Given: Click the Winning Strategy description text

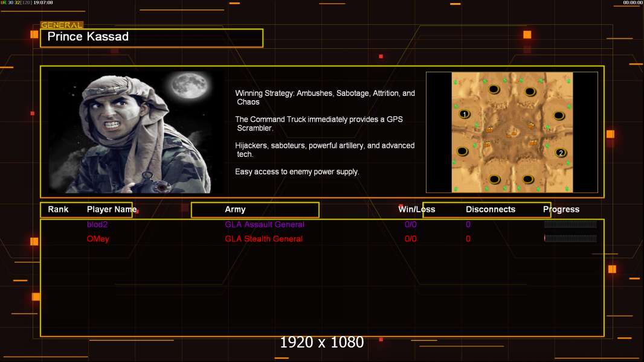Looking at the screenshot, I should [325, 98].
